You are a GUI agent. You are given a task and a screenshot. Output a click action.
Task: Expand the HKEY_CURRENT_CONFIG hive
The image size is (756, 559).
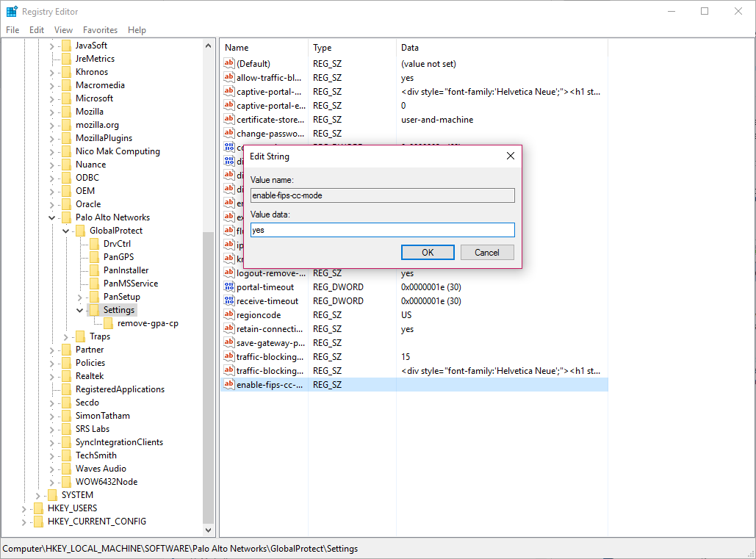pyautogui.click(x=24, y=522)
